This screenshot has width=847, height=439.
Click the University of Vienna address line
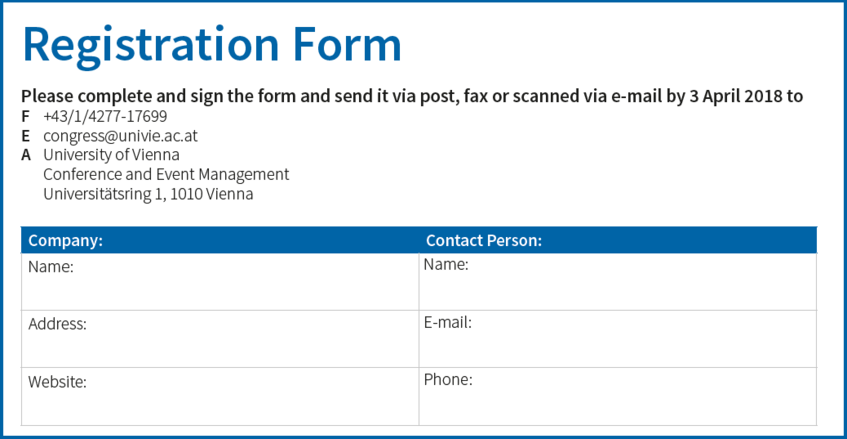pyautogui.click(x=111, y=155)
